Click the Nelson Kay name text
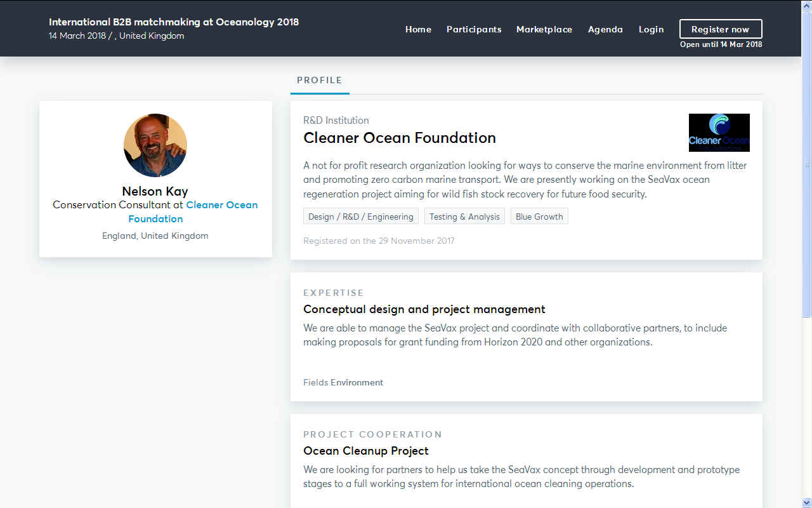This screenshot has height=508, width=812. point(155,191)
